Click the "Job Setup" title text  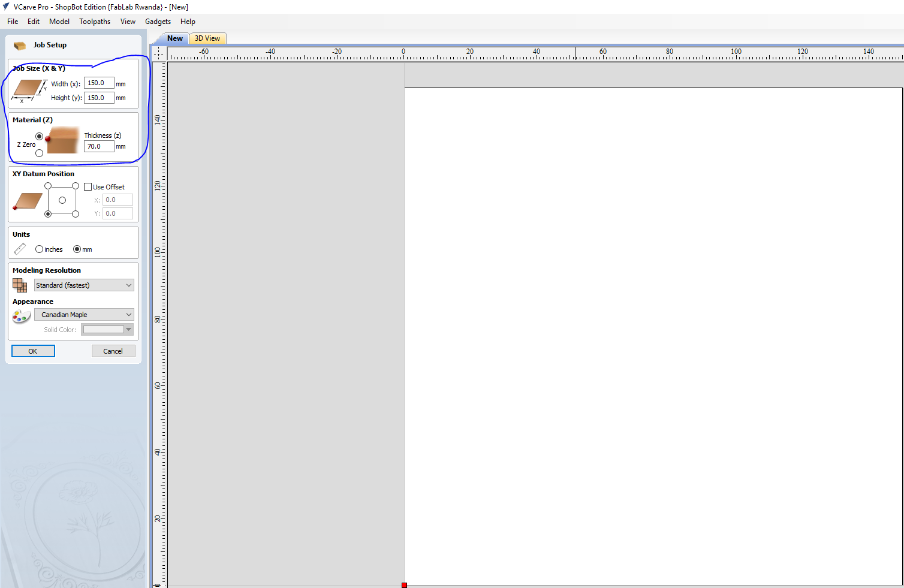(x=50, y=45)
